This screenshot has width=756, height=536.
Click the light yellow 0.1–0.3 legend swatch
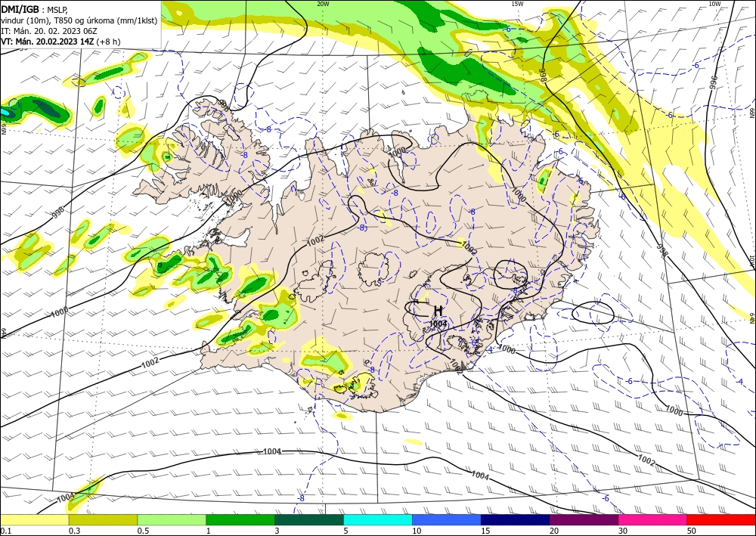34,519
